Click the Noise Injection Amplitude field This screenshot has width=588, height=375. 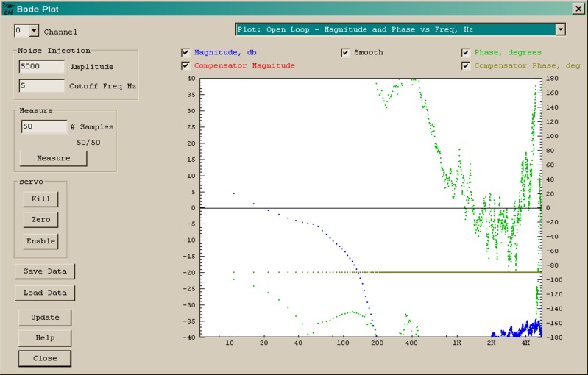point(43,66)
